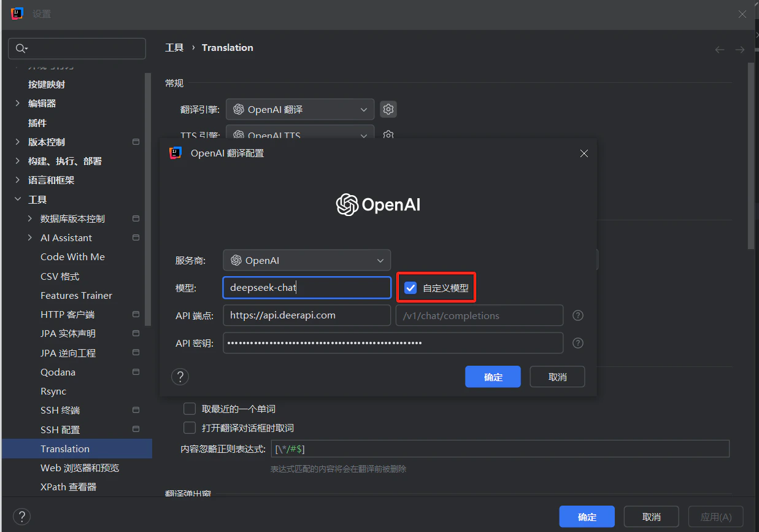Open TTS engine settings gear icon

pos(388,135)
